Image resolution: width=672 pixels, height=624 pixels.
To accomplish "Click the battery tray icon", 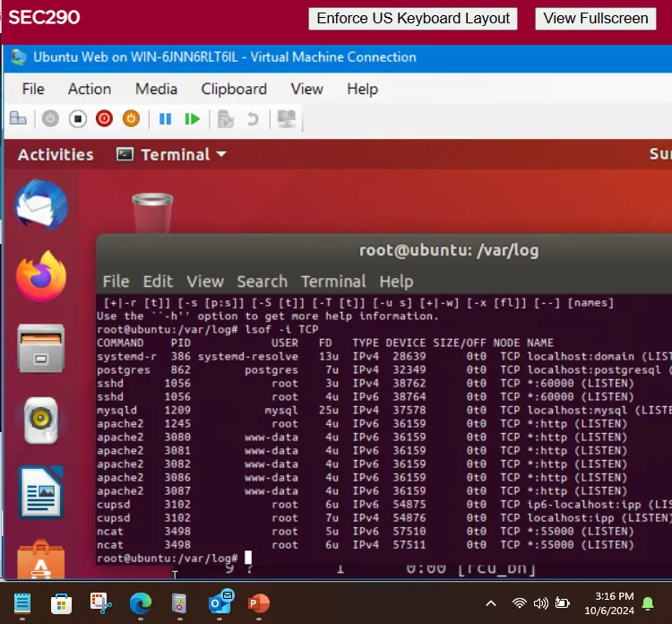I will pyautogui.click(x=562, y=603).
